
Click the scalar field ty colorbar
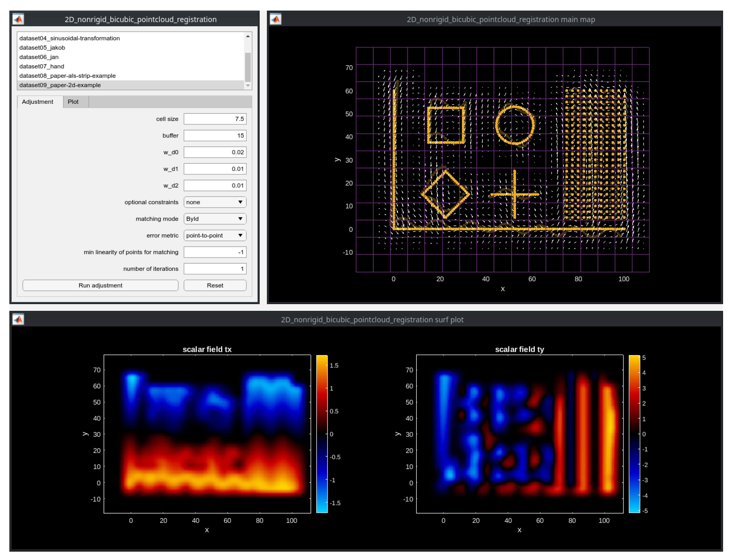click(634, 434)
